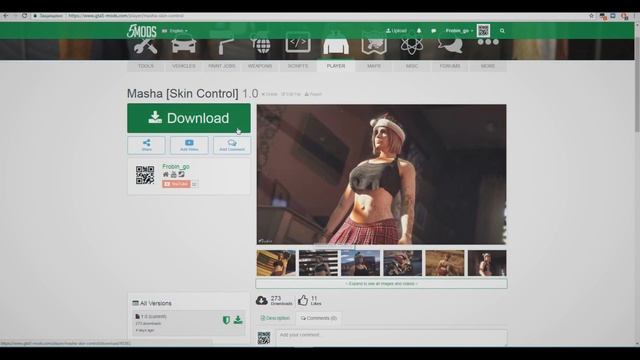Screen dimensions: 640x360
Task: Open author's home page icon
Action: [166, 175]
